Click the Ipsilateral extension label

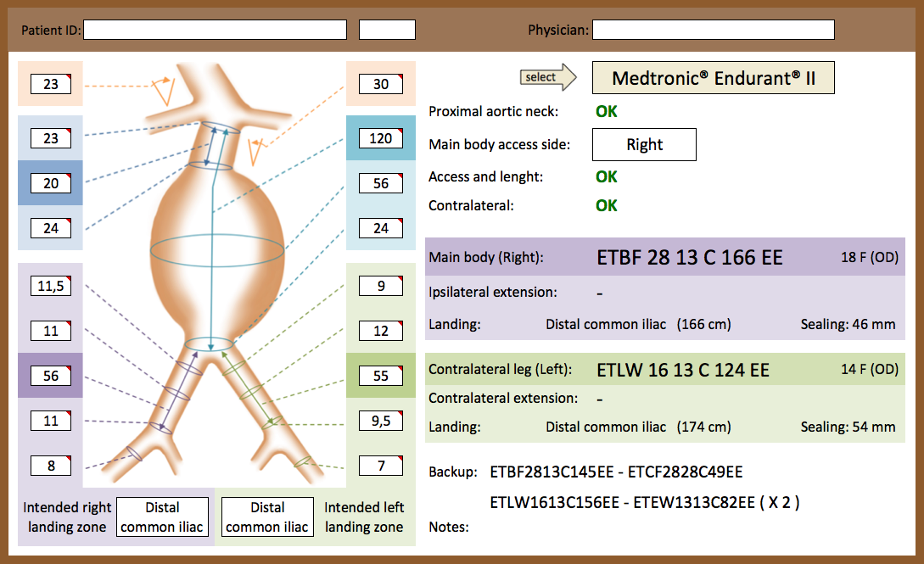493,292
